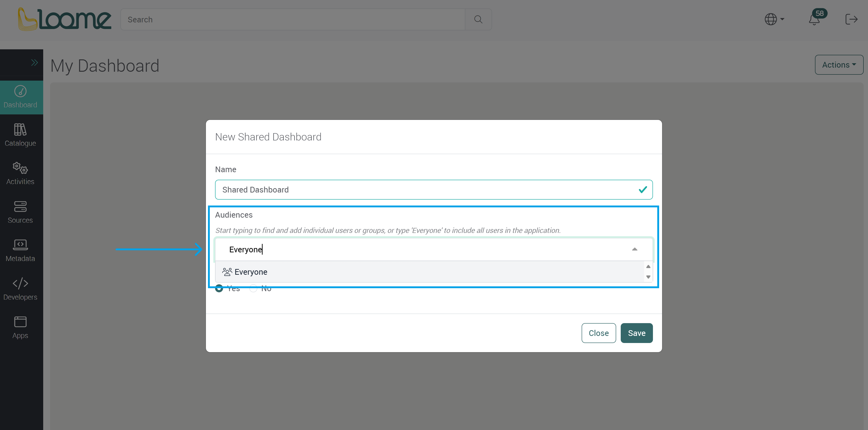Screen dimensions: 868x430
Task: View notifications via the bell icon
Action: [x=815, y=20]
